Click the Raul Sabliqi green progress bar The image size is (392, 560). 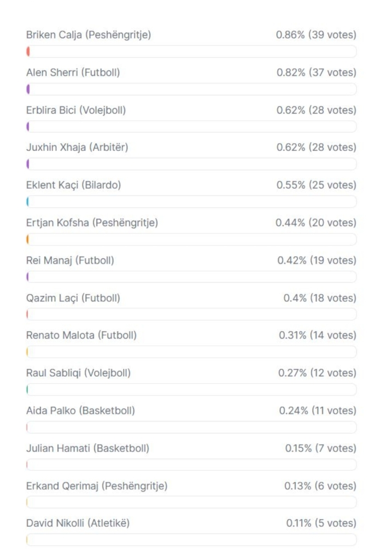[191, 390]
